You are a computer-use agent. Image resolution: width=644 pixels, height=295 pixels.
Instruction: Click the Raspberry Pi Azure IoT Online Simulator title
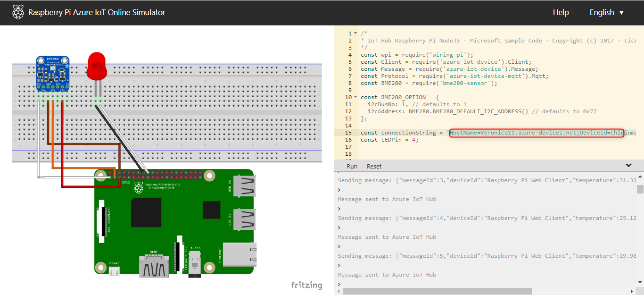[97, 13]
